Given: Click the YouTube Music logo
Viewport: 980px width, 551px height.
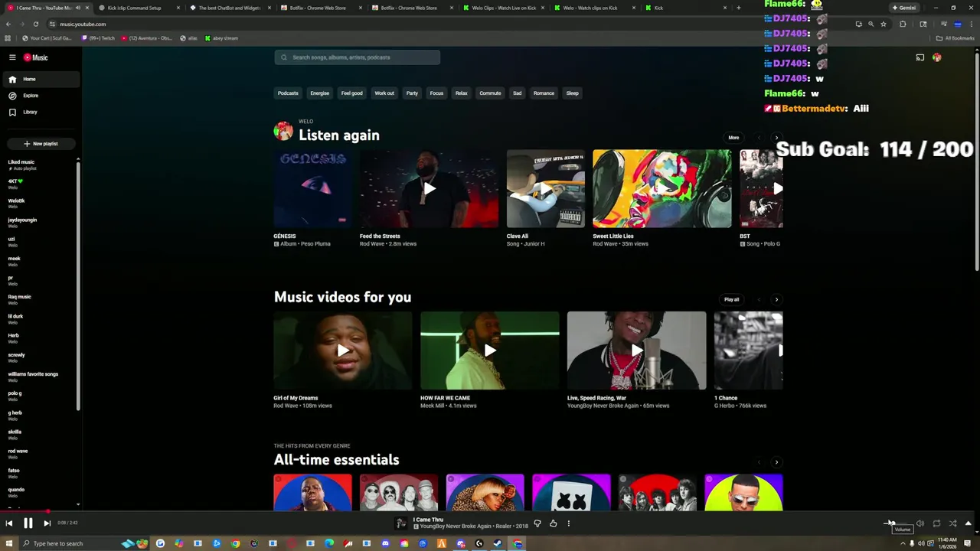Looking at the screenshot, I should tap(35, 57).
